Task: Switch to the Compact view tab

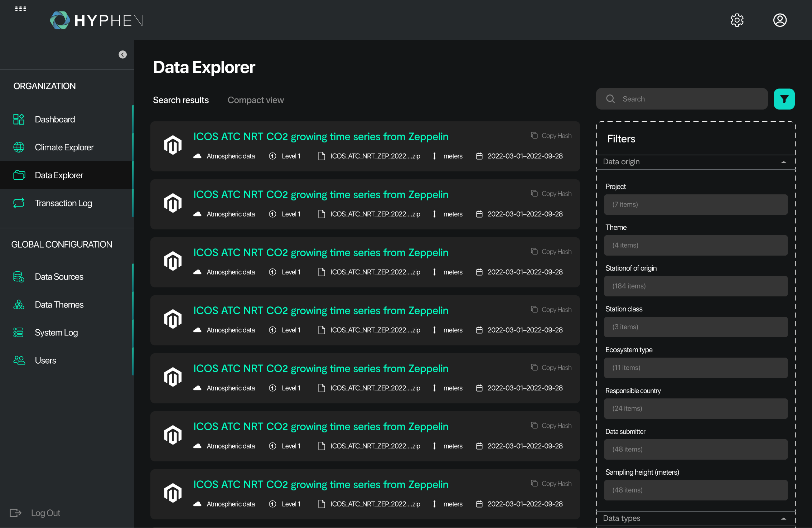Action: click(x=256, y=100)
